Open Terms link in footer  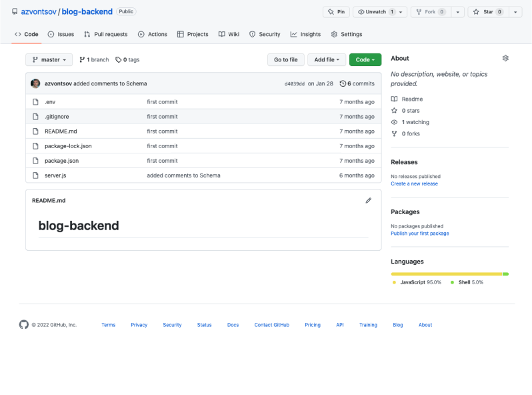click(109, 325)
